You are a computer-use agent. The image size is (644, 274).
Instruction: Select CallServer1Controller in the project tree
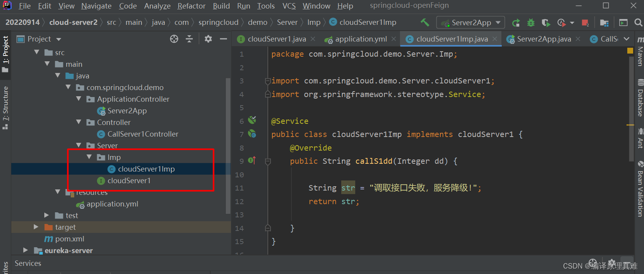pyautogui.click(x=143, y=134)
